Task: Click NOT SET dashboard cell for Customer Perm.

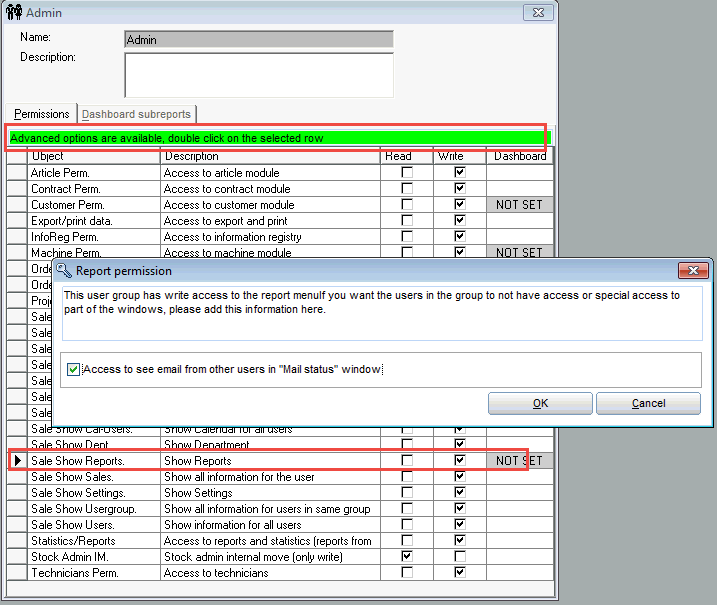Action: (x=519, y=205)
